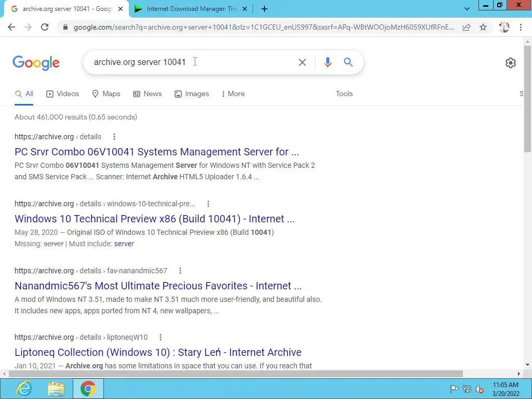
Task: Switch to News results
Action: click(x=147, y=94)
